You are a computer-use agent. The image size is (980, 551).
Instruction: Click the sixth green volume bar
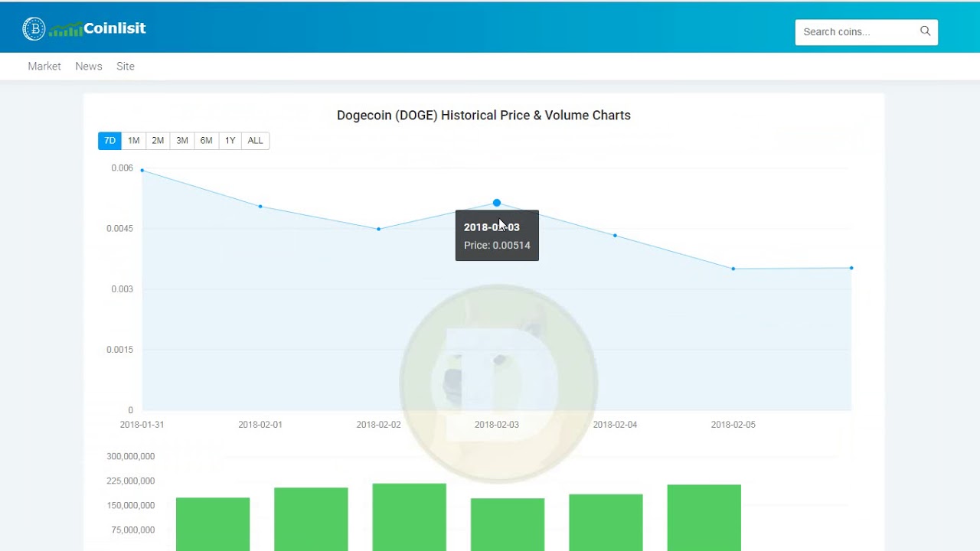(x=704, y=518)
